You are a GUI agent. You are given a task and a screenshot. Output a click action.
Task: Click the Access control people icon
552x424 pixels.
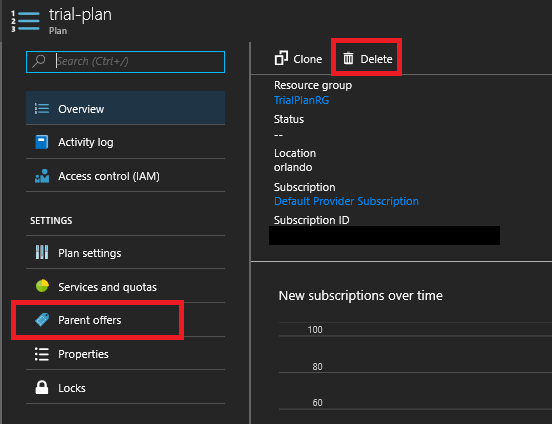coord(42,176)
